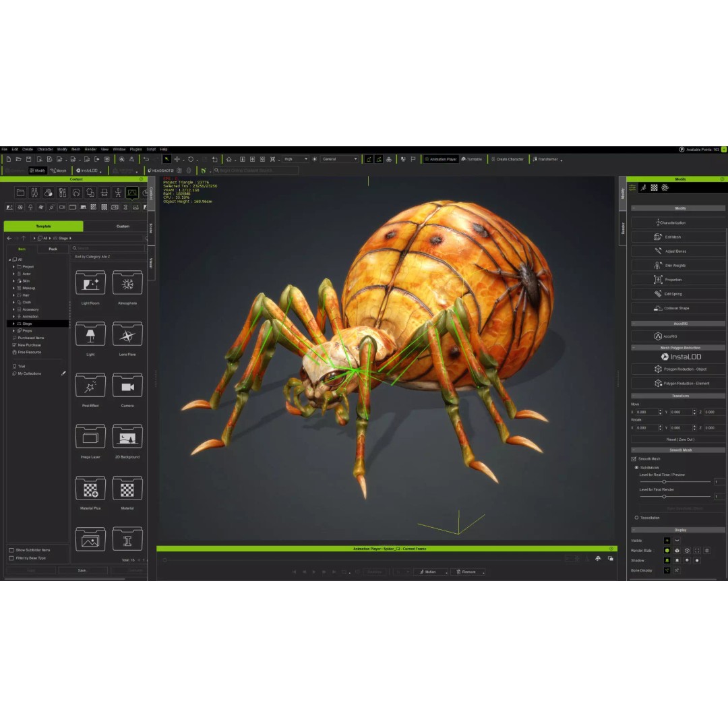
Task: Click the Open Project folder icon
Action: coord(19,159)
